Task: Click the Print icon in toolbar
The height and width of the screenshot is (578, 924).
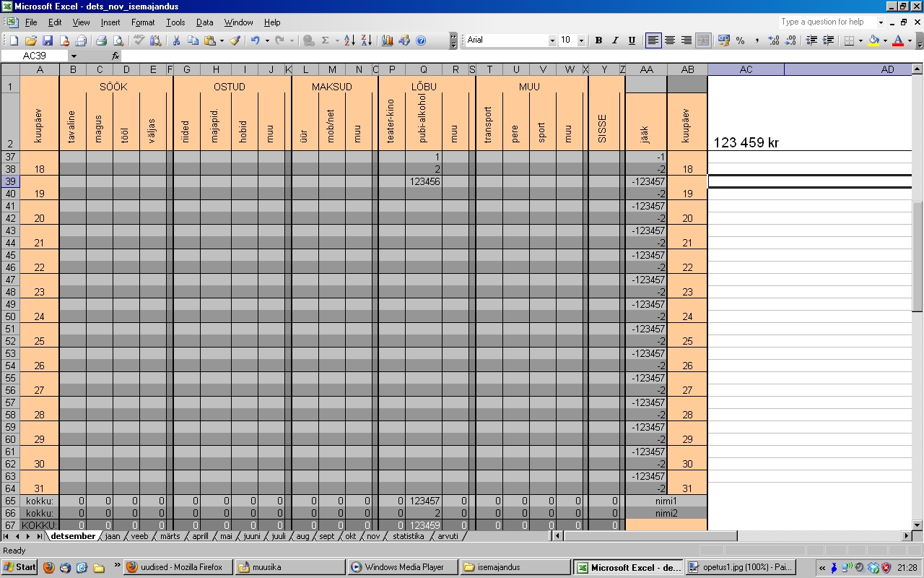Action: coord(101,40)
